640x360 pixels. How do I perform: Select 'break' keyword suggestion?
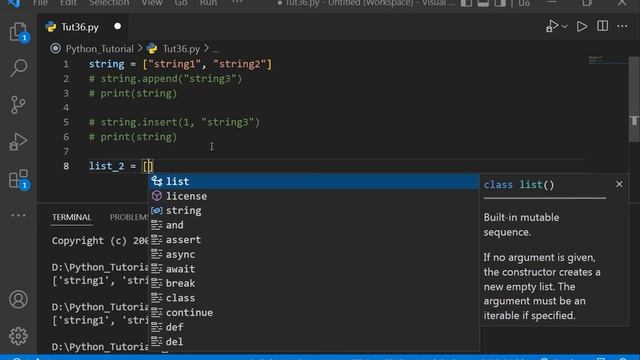[313, 283]
